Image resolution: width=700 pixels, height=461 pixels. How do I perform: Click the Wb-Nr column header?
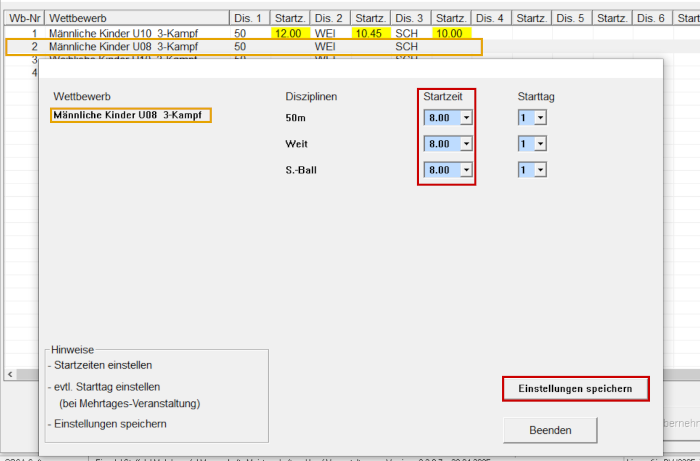point(24,19)
